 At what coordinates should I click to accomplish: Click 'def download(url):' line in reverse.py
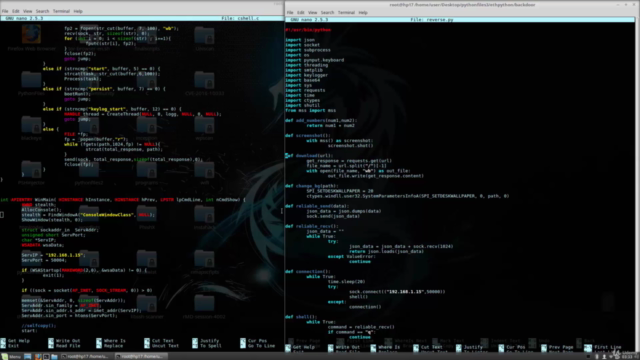coord(309,156)
